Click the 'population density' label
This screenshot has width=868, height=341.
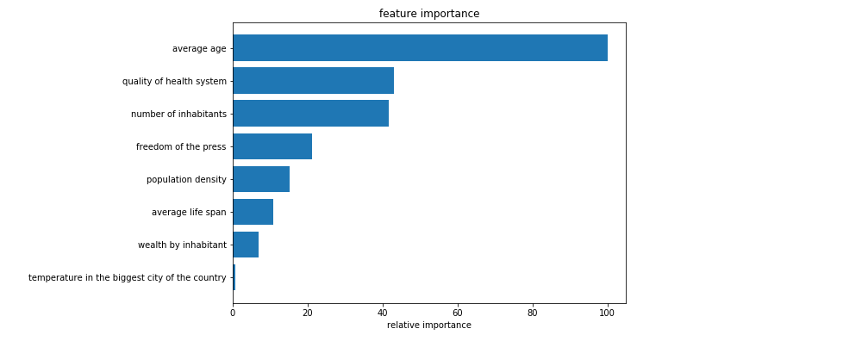click(x=186, y=180)
